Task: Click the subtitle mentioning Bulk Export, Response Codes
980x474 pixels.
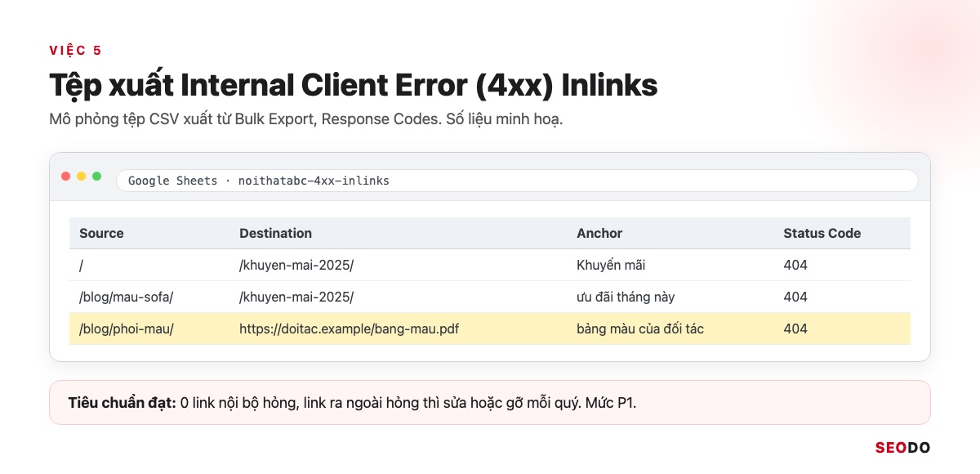Action: click(x=306, y=119)
